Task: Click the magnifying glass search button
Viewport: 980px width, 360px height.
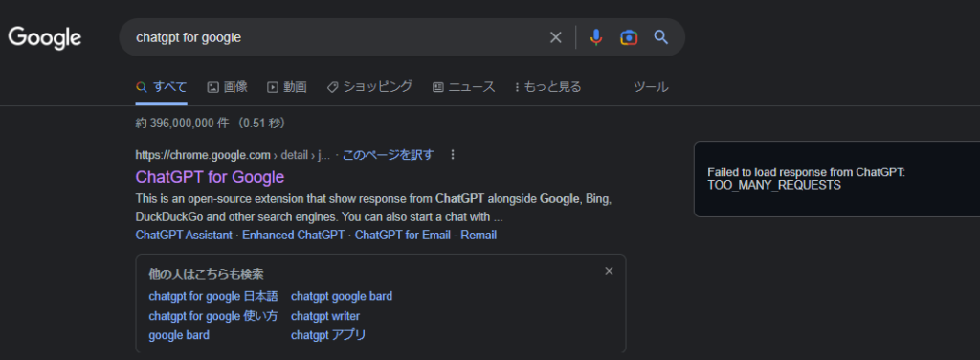Action: (x=661, y=37)
